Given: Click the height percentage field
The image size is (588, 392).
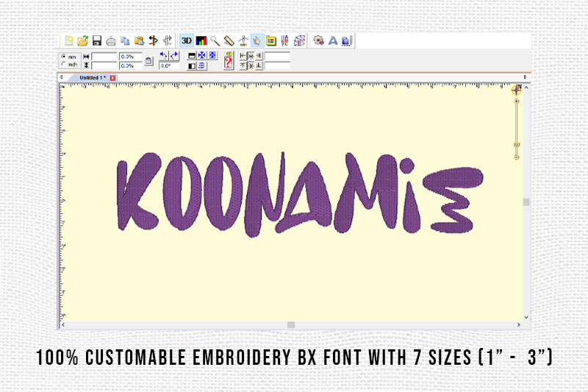Looking at the screenshot, I should (131, 65).
